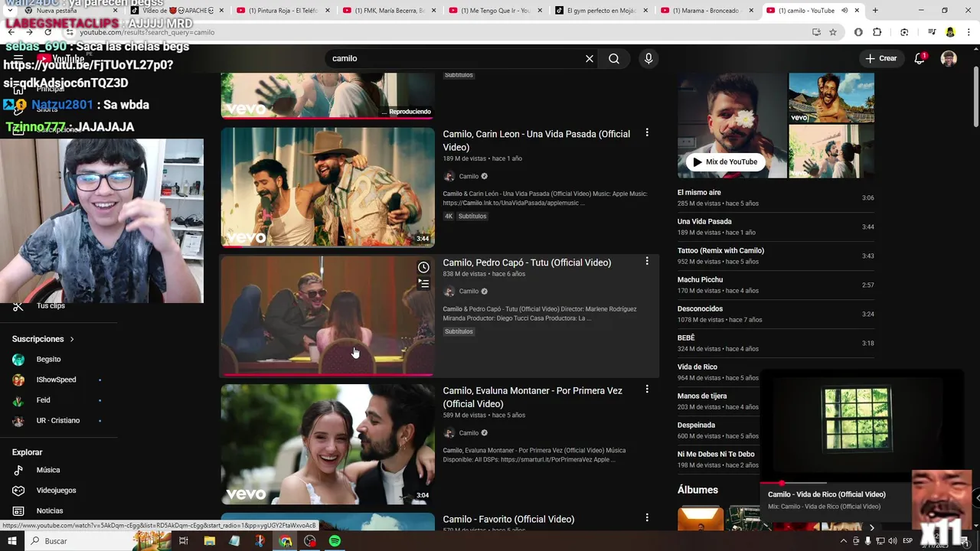Viewport: 980px width, 551px height.
Task: Add Tutu video to Watch Later
Action: [x=423, y=267]
